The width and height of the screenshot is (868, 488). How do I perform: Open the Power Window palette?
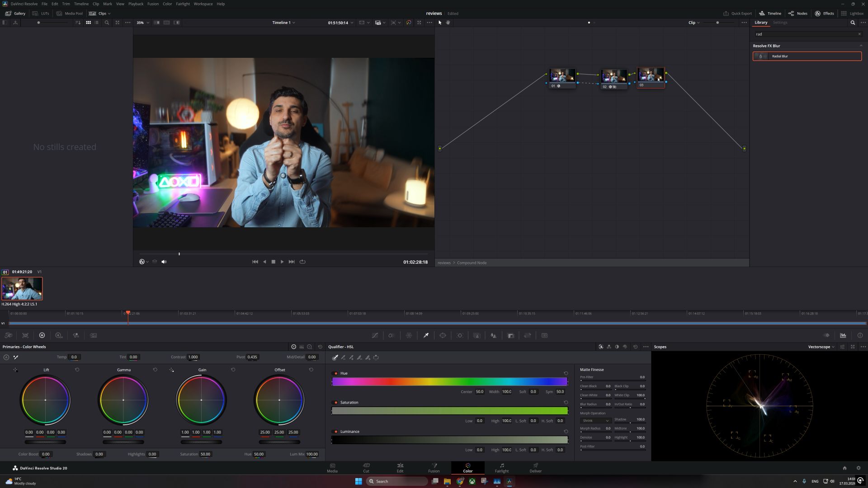[x=443, y=335]
